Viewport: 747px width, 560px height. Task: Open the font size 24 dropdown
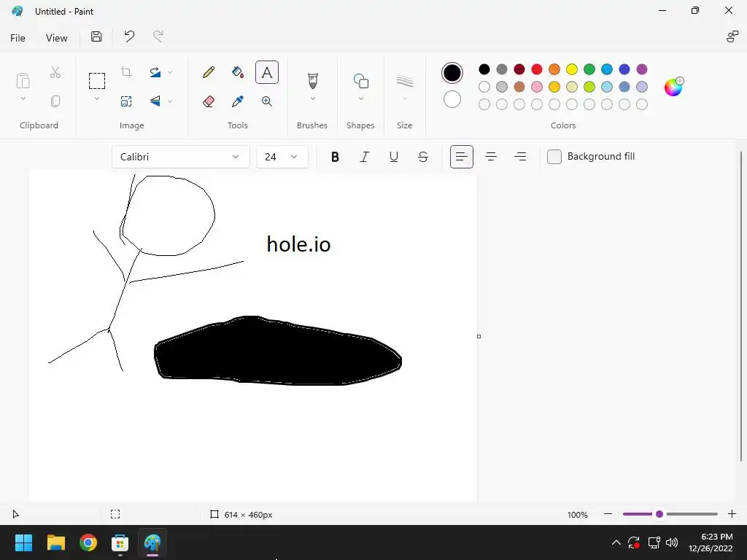point(282,157)
